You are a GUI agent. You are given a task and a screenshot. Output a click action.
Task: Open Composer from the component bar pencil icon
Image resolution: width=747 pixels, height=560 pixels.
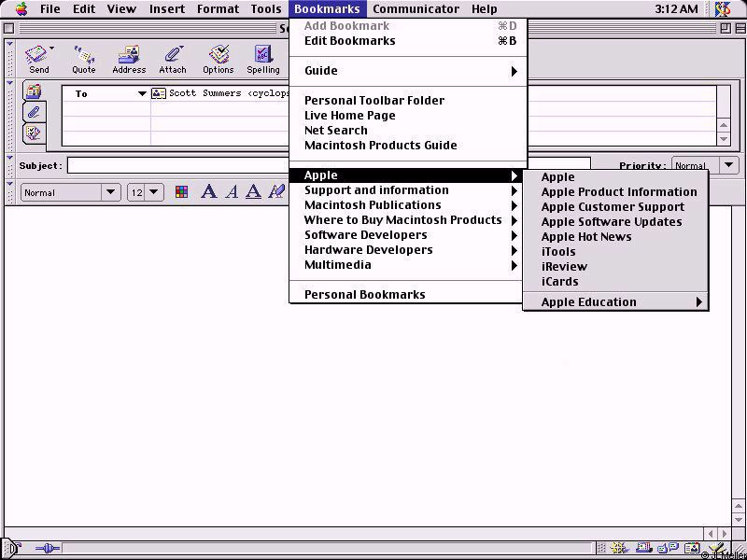coord(717,549)
